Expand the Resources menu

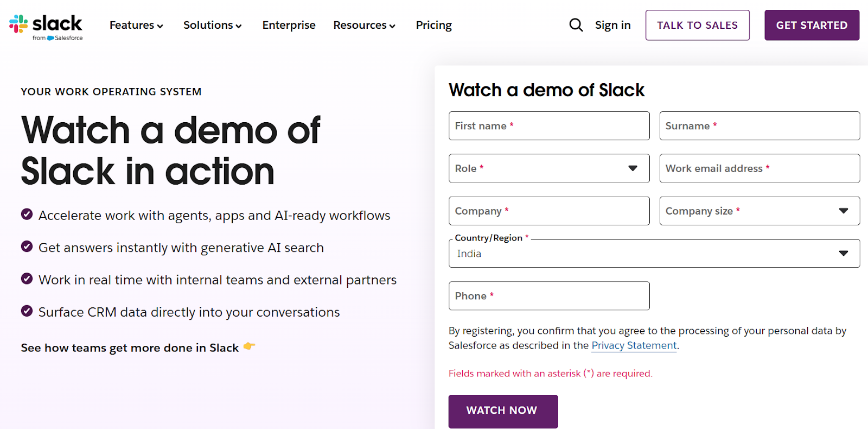pyautogui.click(x=364, y=25)
